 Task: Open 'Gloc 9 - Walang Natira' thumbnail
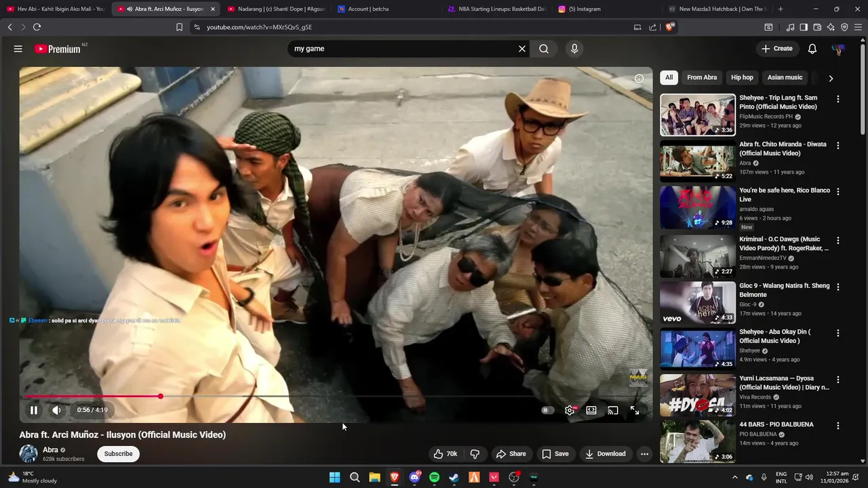pyautogui.click(x=698, y=302)
